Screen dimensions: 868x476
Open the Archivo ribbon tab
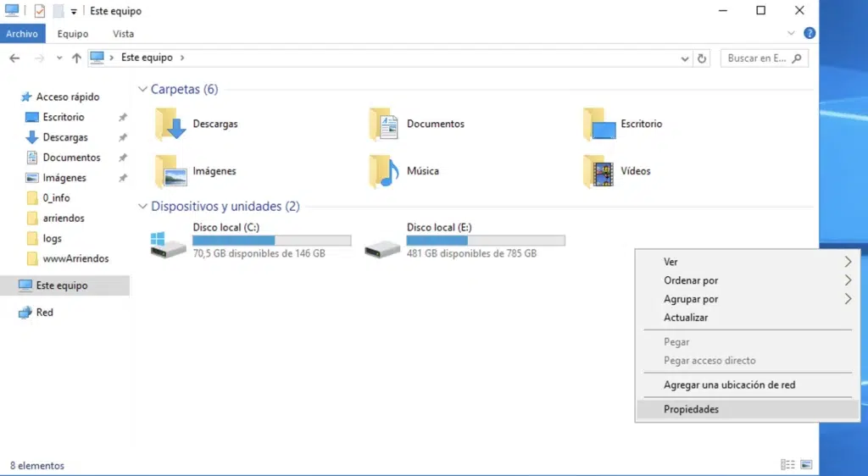coord(22,34)
